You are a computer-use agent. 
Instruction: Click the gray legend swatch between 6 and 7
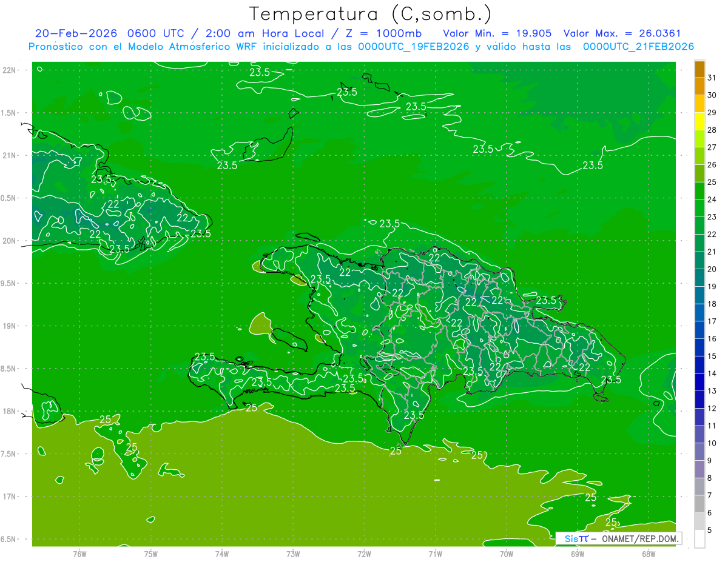tap(699, 504)
